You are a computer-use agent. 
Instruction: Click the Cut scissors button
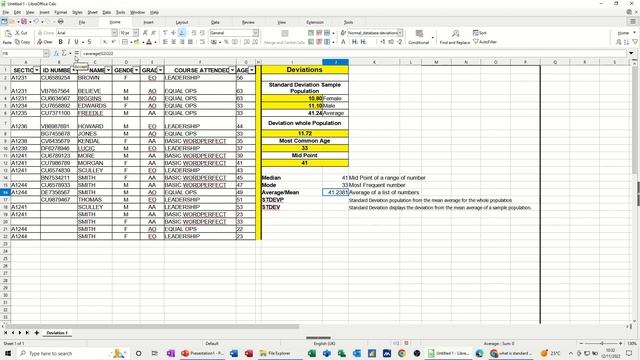21,33
